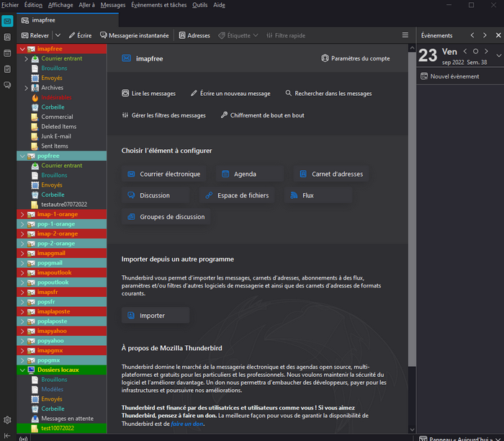Select imapfree Corbeille folder

62,107
